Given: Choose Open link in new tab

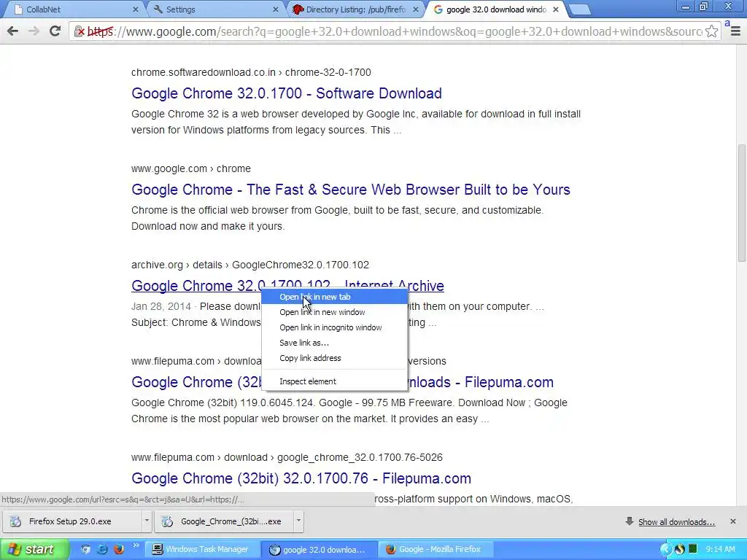Looking at the screenshot, I should pyautogui.click(x=335, y=297).
